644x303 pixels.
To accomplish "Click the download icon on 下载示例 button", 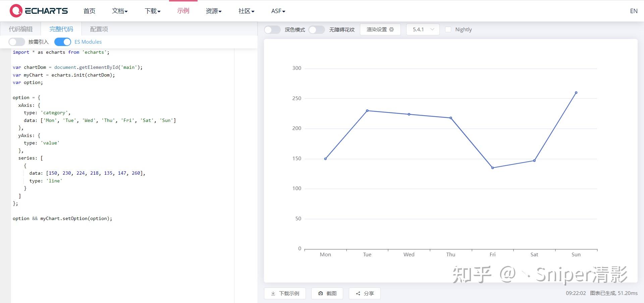I will [273, 293].
